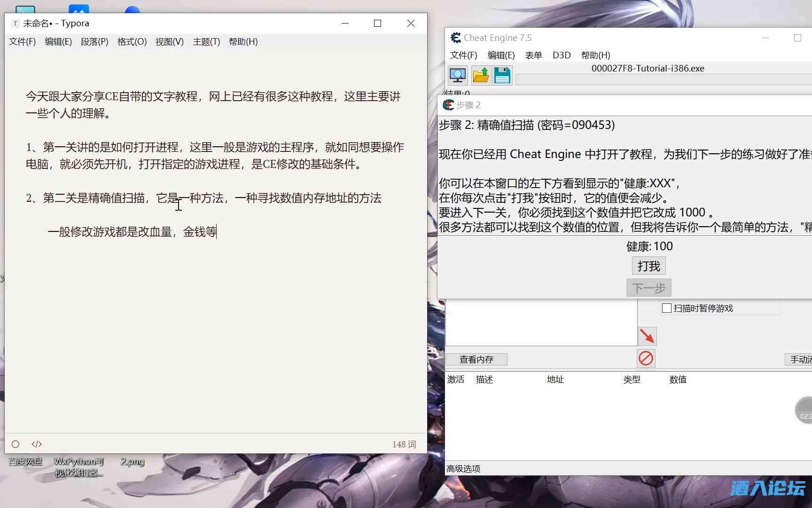This screenshot has height=508, width=812.
Task: Click the 查看内存 button
Action: [476, 360]
